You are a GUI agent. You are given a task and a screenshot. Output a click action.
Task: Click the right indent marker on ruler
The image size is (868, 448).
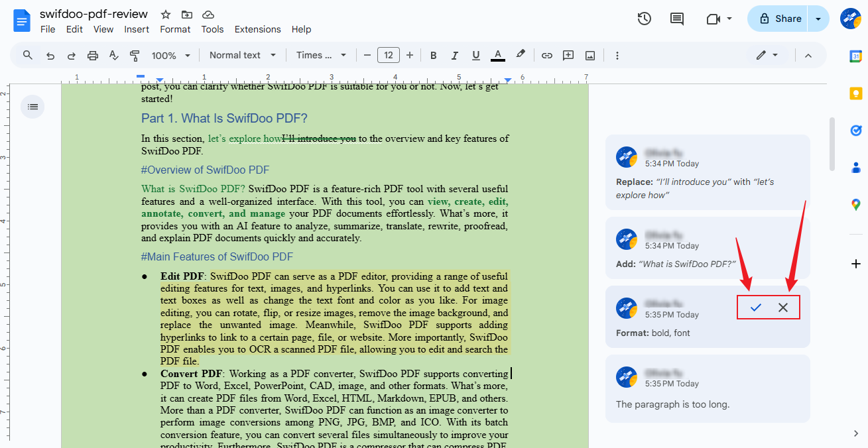(507, 80)
